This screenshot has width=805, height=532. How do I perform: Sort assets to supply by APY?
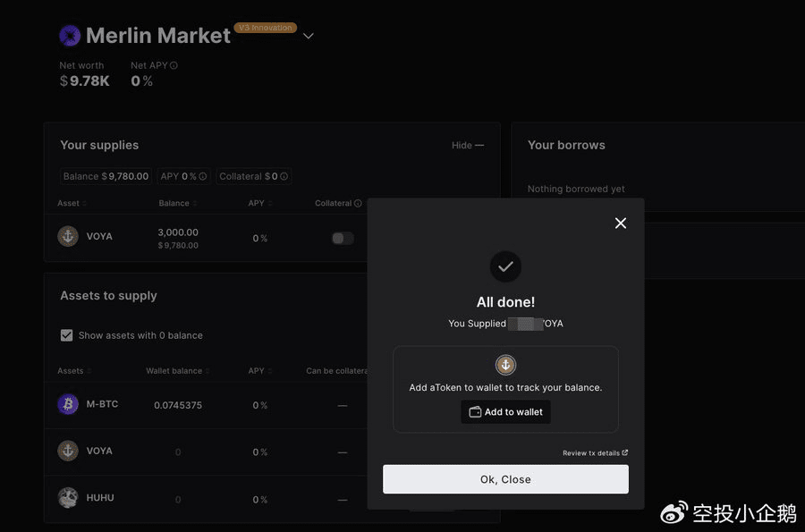click(259, 371)
